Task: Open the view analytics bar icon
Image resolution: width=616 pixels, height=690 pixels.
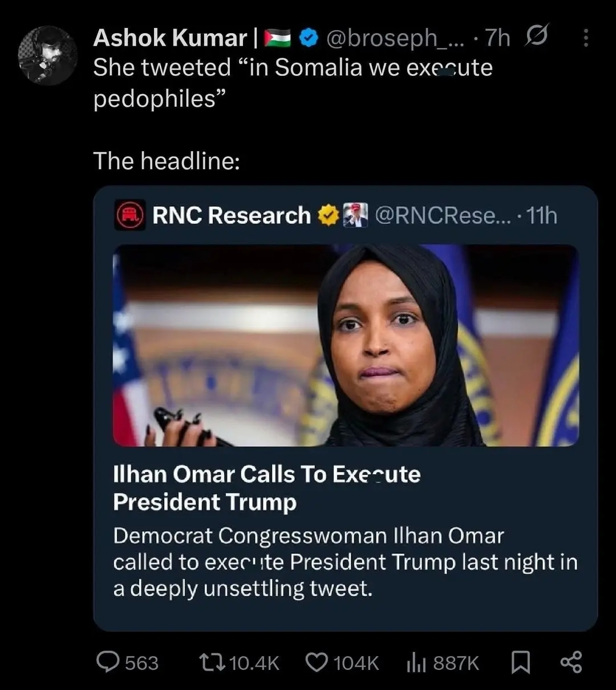Action: [416, 662]
